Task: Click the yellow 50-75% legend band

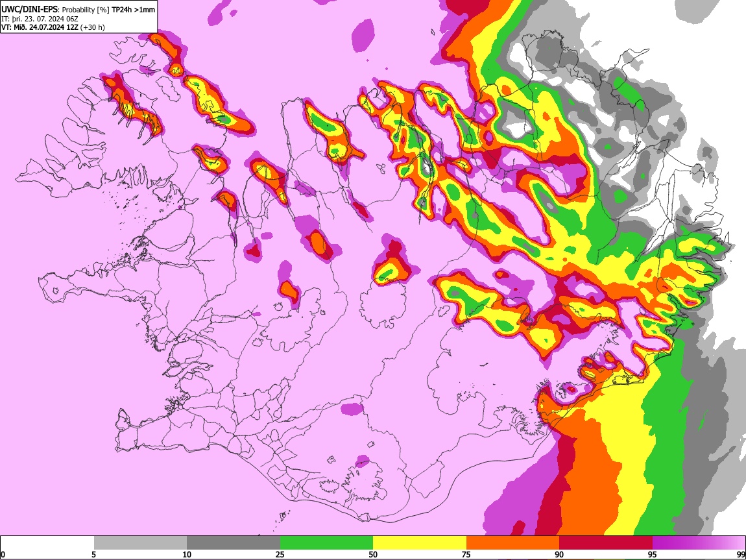Action: 420,543
